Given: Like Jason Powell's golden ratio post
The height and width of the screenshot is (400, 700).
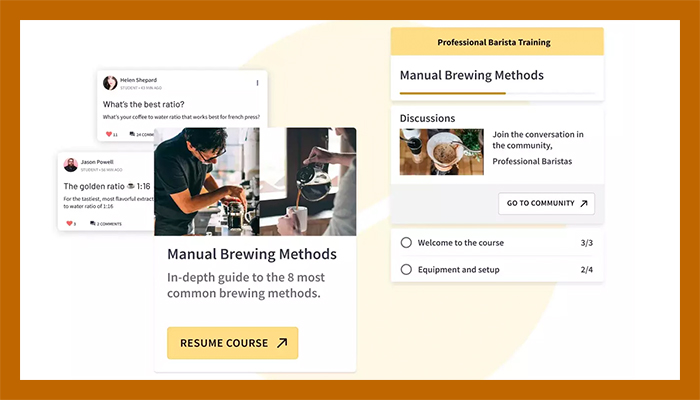Looking at the screenshot, I should coord(69,223).
